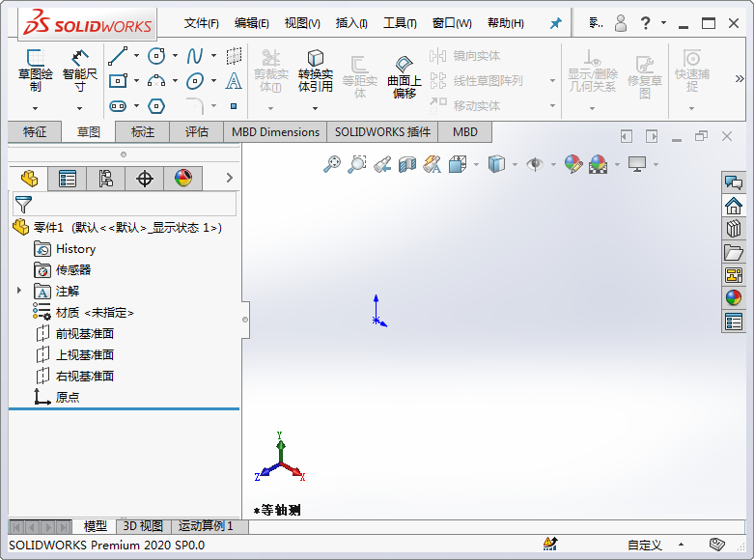Open Spline tool dropdown arrow
Image resolution: width=754 pixels, height=560 pixels.
[214, 56]
